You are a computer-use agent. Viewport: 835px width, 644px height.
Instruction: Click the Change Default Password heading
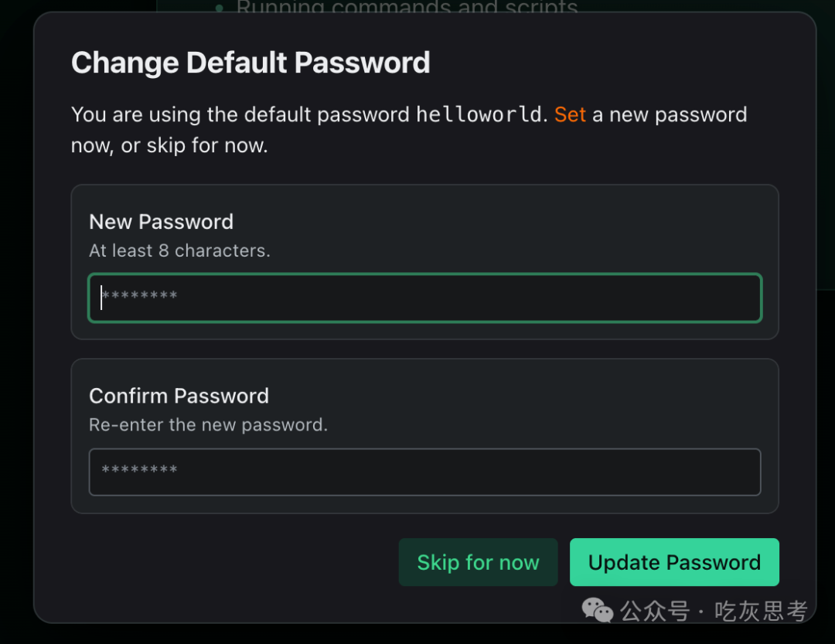point(250,63)
